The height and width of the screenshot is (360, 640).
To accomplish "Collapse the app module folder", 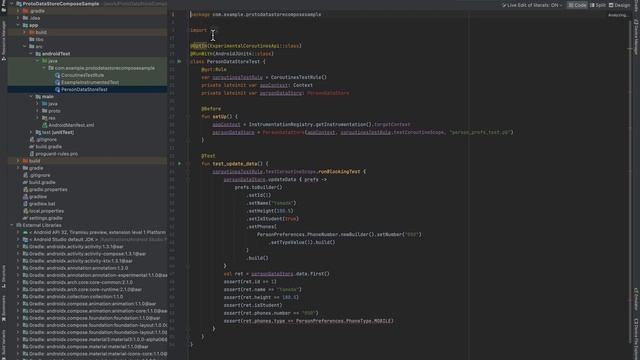I will [18, 25].
